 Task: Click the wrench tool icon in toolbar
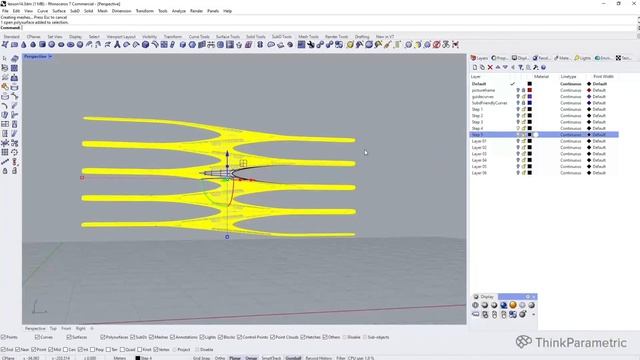(x=311, y=44)
